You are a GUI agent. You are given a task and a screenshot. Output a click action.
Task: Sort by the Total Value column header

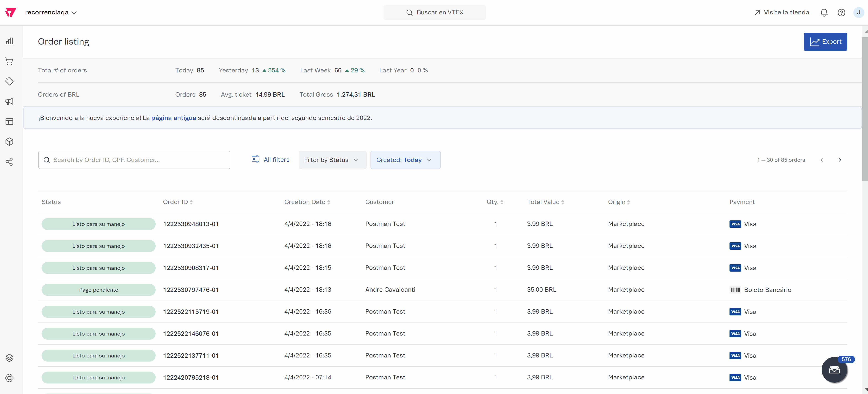[x=545, y=202]
